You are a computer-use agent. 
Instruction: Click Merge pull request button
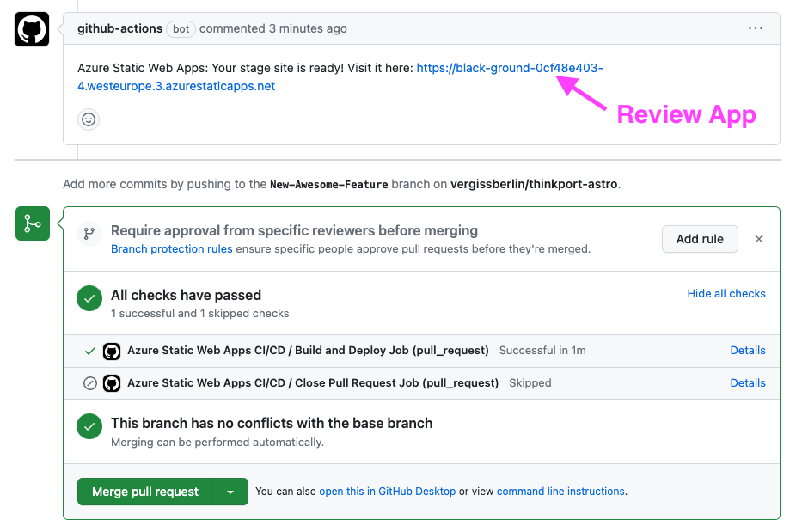(145, 492)
